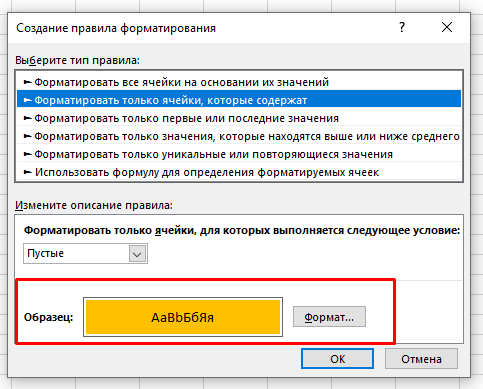Click arrow bullet before 'Использовать формулу' item

[x=28, y=172]
